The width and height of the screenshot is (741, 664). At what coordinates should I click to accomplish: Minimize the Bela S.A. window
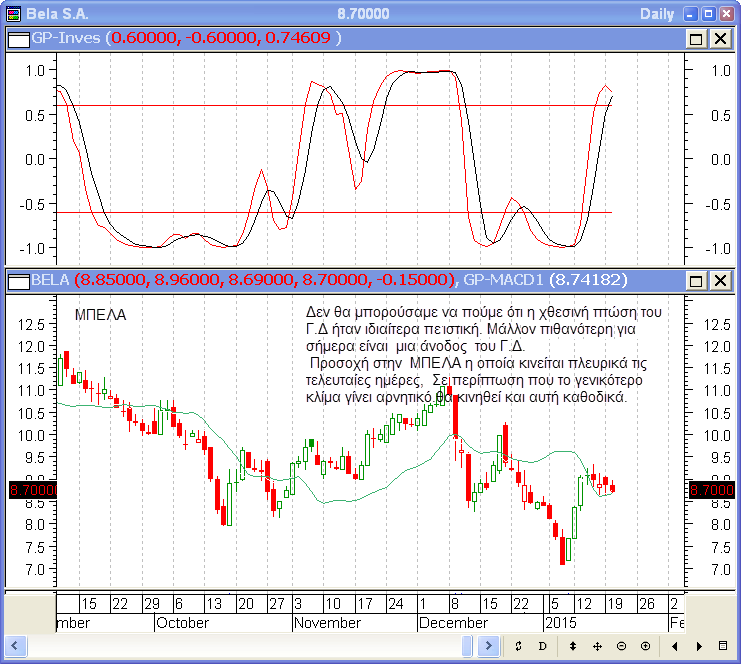pyautogui.click(x=690, y=14)
